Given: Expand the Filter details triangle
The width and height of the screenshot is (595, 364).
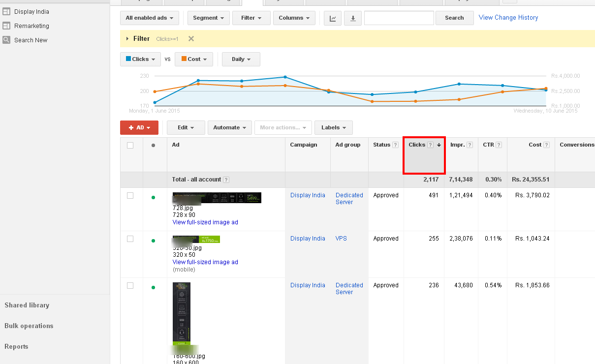Looking at the screenshot, I should [x=127, y=38].
